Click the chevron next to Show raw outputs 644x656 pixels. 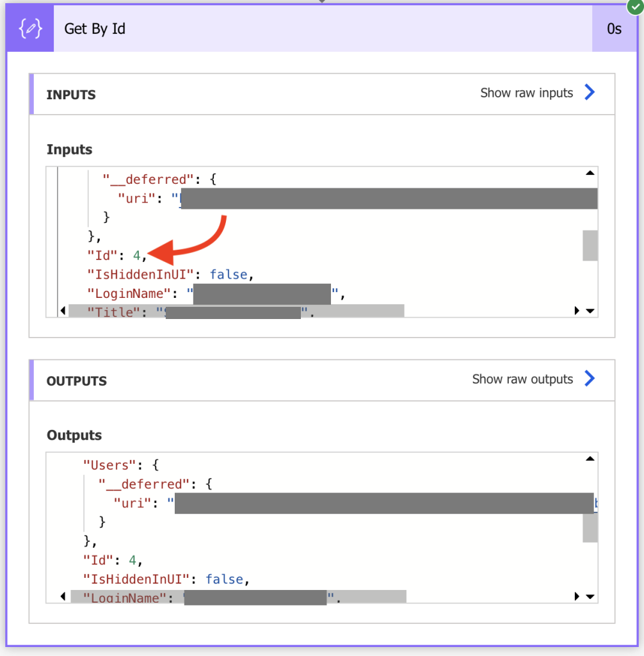(589, 379)
